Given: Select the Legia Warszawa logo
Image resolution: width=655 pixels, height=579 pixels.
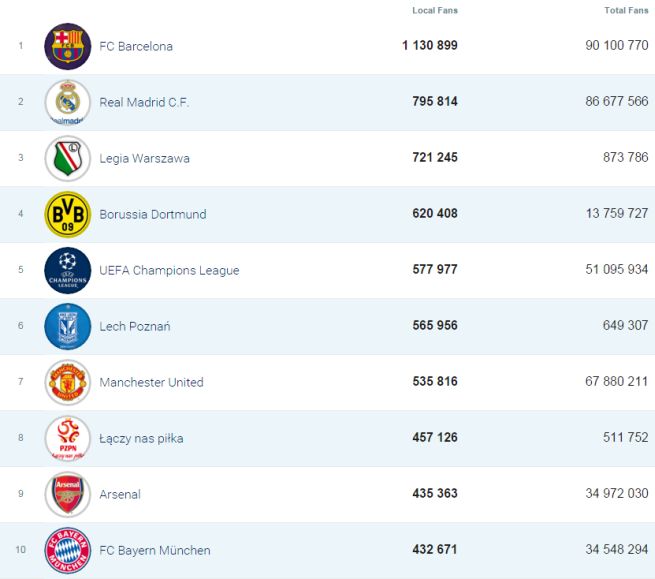Looking at the screenshot, I should pos(67,158).
